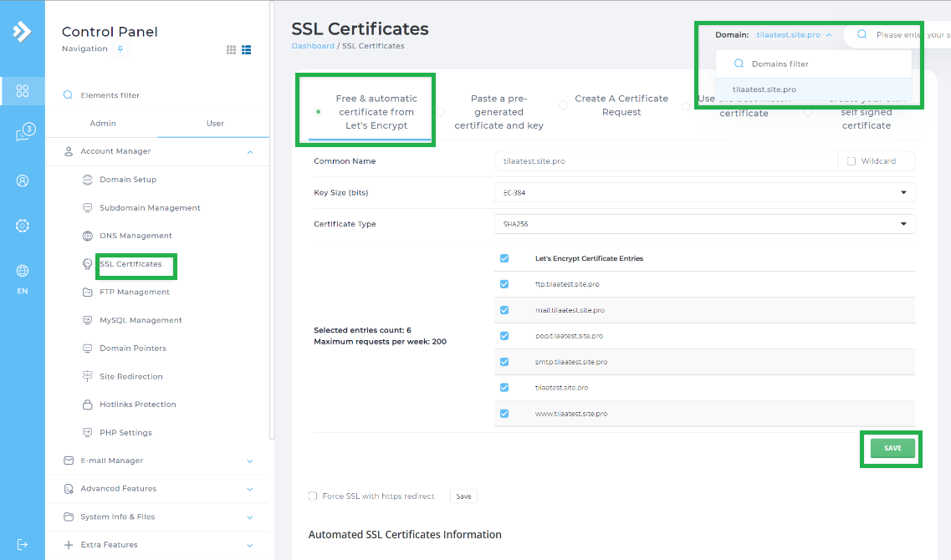Screen dimensions: 951x560
Task: Click the Site Redirection signpost icon
Action: (87, 376)
